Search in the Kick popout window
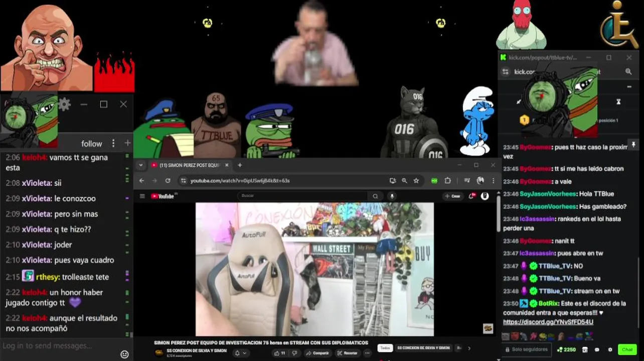 [628, 72]
